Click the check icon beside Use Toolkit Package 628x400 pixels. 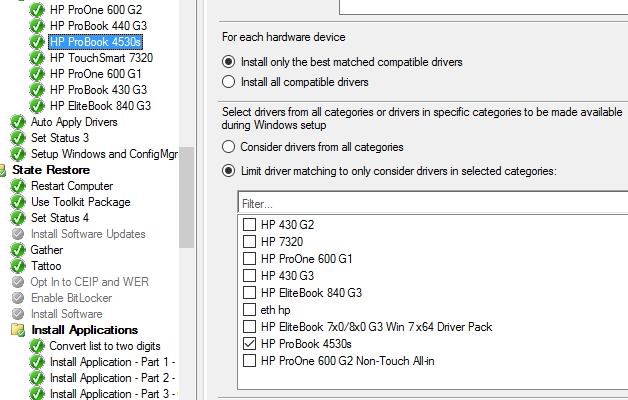(x=17, y=202)
